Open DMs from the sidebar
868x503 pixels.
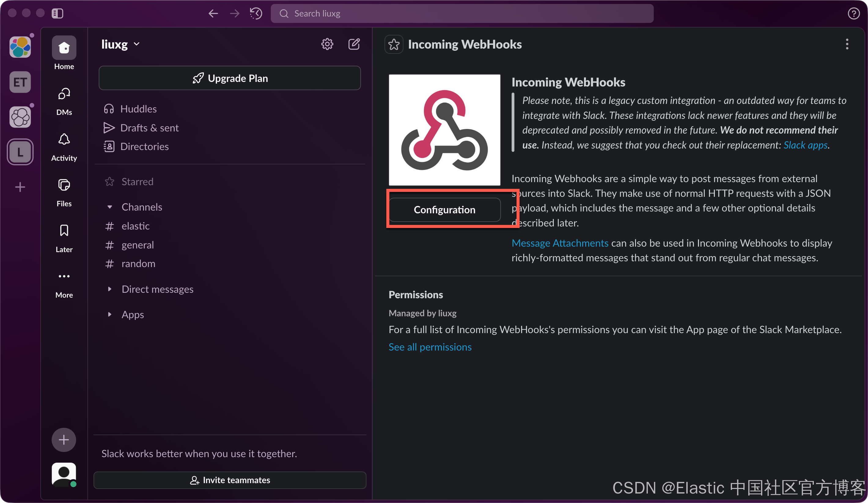(64, 94)
